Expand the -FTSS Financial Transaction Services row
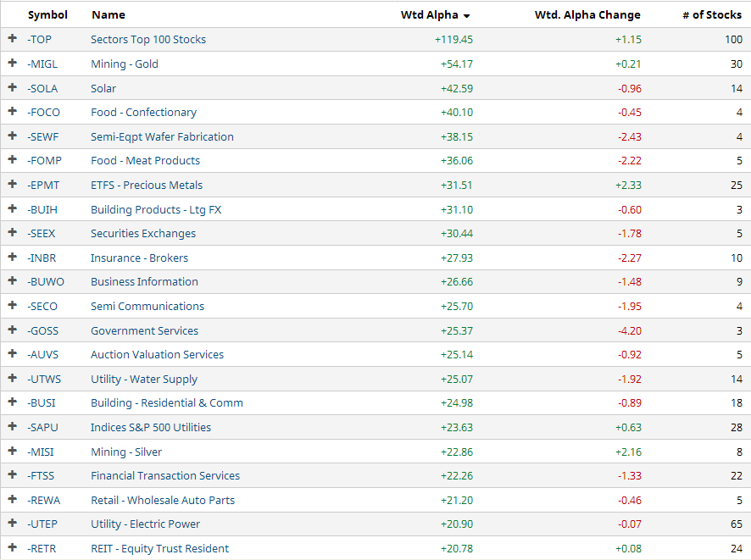Image resolution: width=751 pixels, height=560 pixels. pyautogui.click(x=13, y=474)
